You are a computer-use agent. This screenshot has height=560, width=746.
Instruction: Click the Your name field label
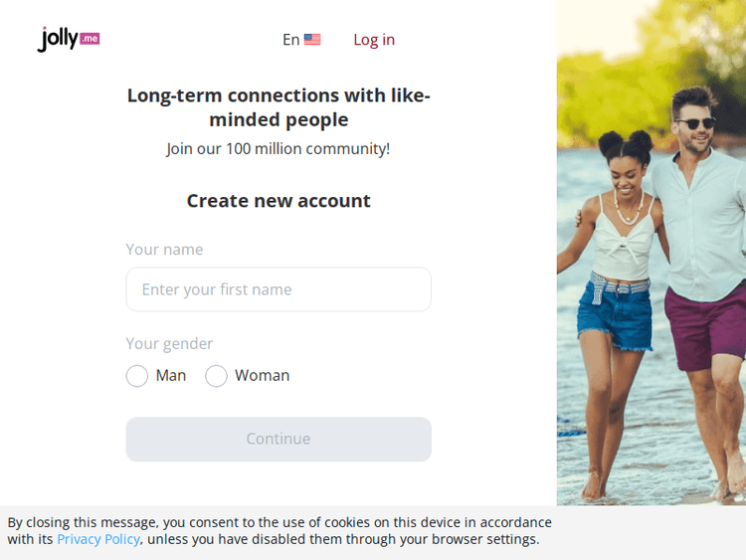[x=164, y=250]
